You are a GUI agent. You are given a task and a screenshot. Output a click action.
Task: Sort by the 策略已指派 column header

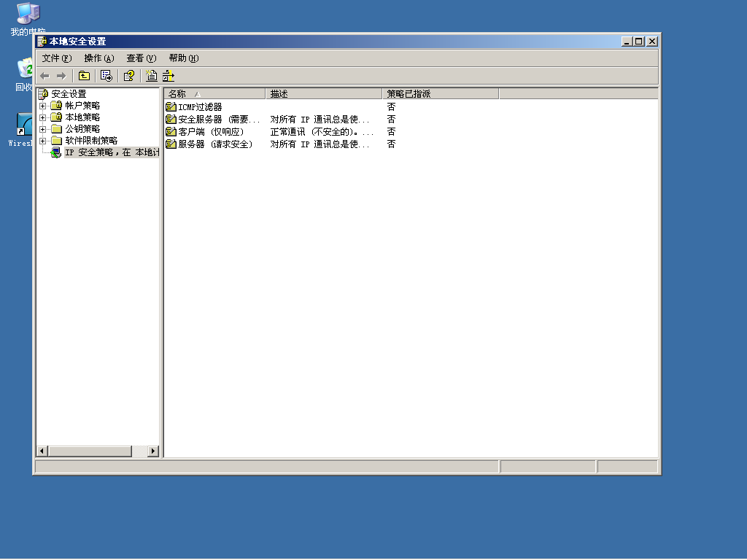[x=441, y=94]
